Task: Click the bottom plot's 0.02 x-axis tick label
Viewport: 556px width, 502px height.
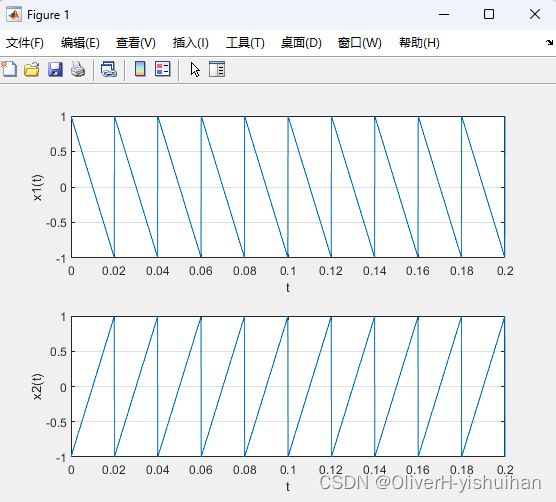Action: click(x=114, y=470)
